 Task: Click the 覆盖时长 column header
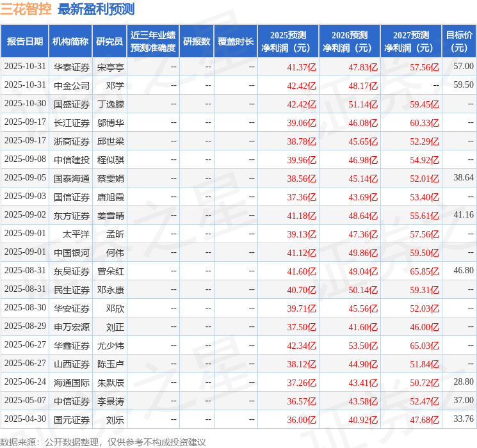pos(235,41)
